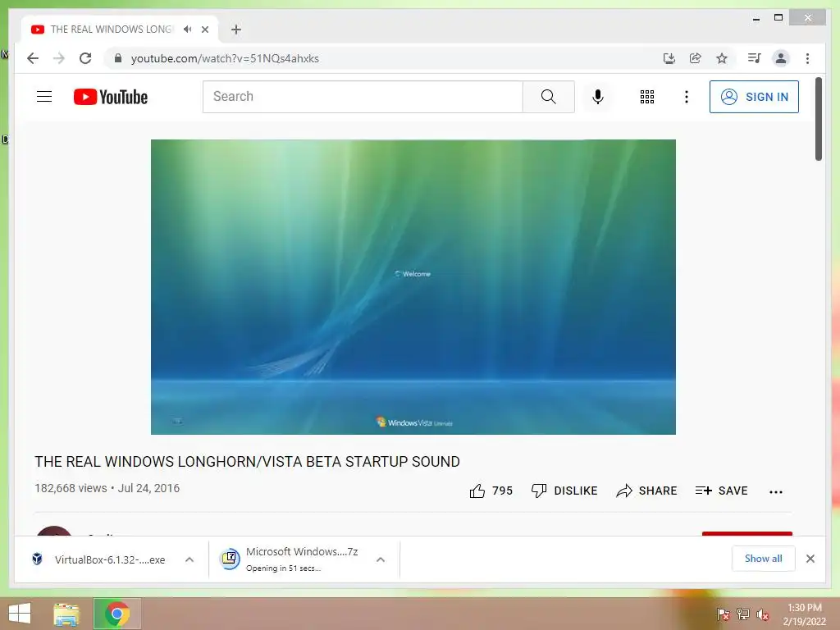The image size is (840, 630).
Task: Mute the tab via speaker icon
Action: coord(187,30)
